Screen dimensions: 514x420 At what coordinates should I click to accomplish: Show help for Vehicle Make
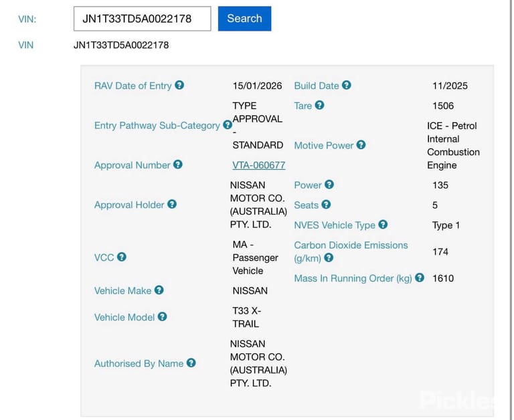pos(159,290)
